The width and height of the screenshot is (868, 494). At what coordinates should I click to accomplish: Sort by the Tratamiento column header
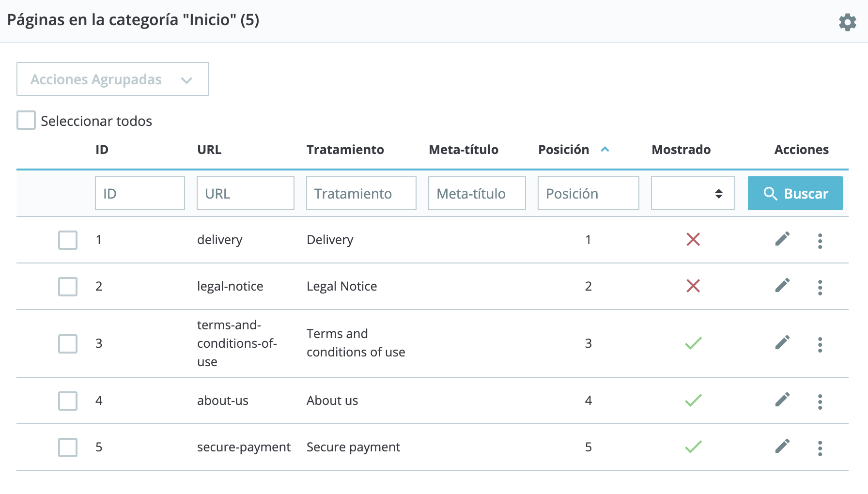[x=345, y=150]
